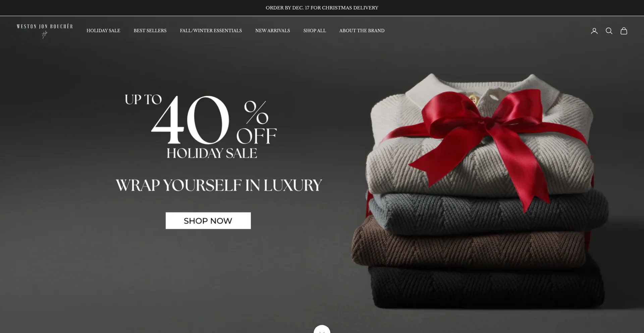Select Shop All in the header
644x333 pixels.
(x=315, y=31)
